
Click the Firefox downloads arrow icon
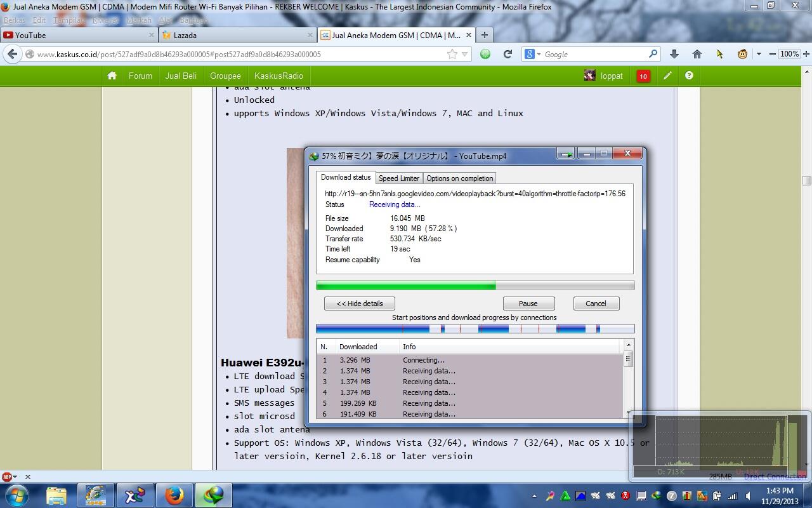674,54
